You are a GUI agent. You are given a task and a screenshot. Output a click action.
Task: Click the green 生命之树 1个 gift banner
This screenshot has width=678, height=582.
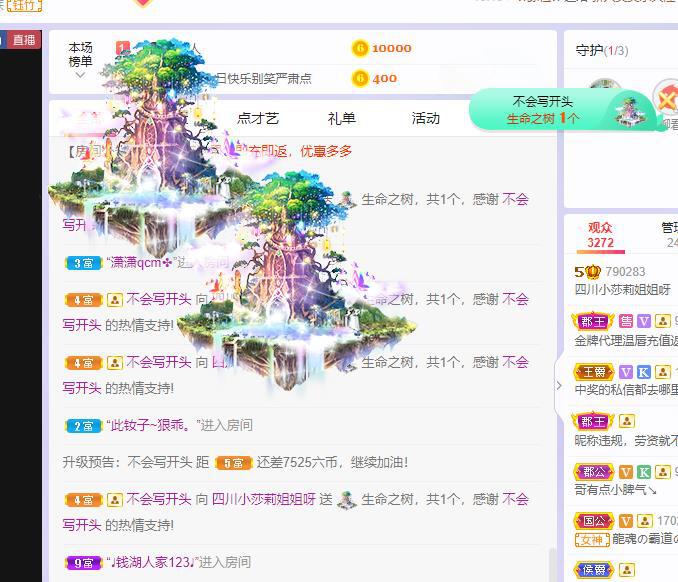(562, 110)
